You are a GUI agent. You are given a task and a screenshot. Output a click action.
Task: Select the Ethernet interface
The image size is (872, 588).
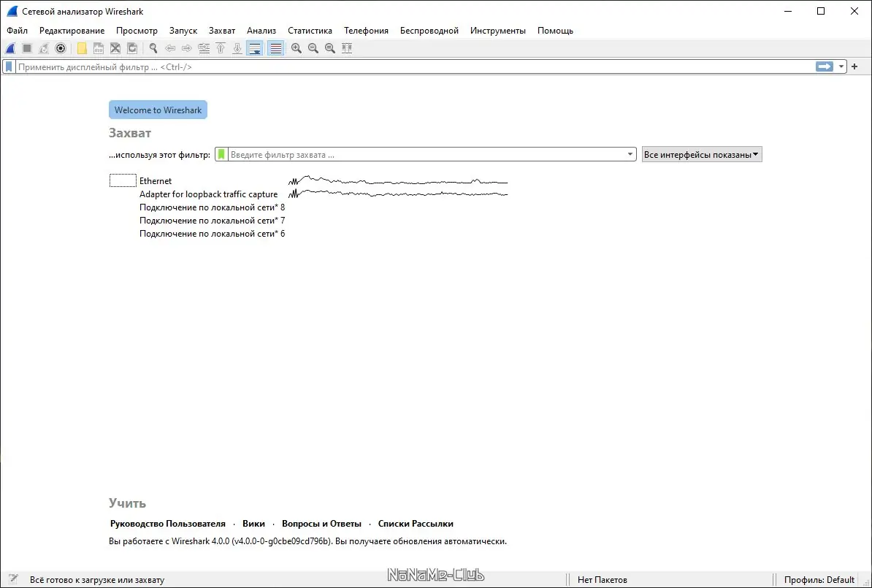point(155,181)
